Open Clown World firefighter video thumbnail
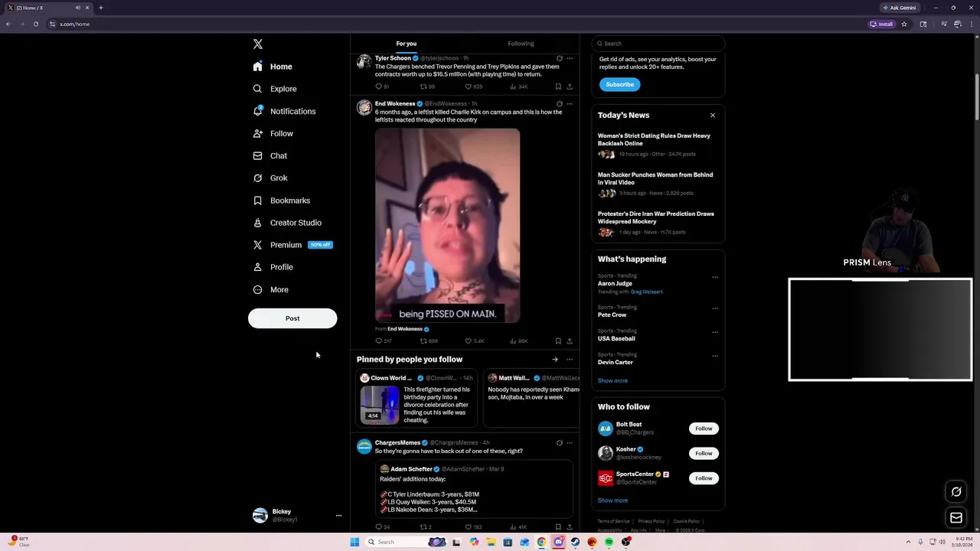Image resolution: width=980 pixels, height=551 pixels. click(380, 405)
